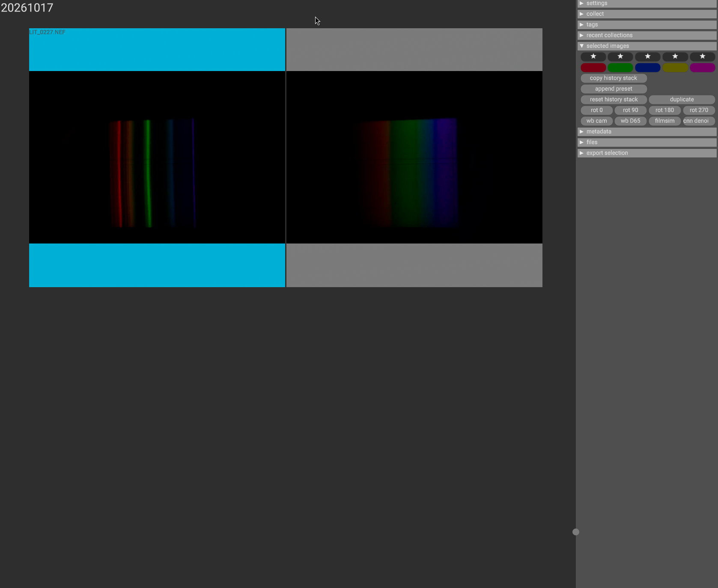Apply two-star rating button

pos(620,56)
